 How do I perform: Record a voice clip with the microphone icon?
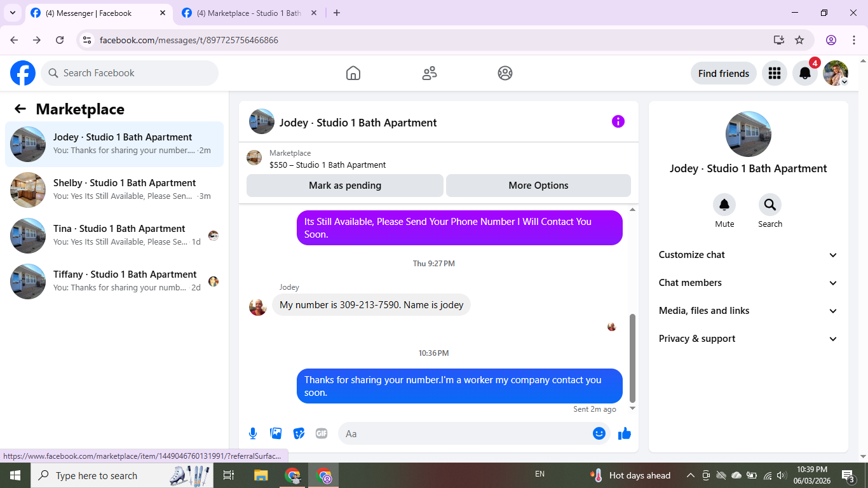(x=253, y=433)
